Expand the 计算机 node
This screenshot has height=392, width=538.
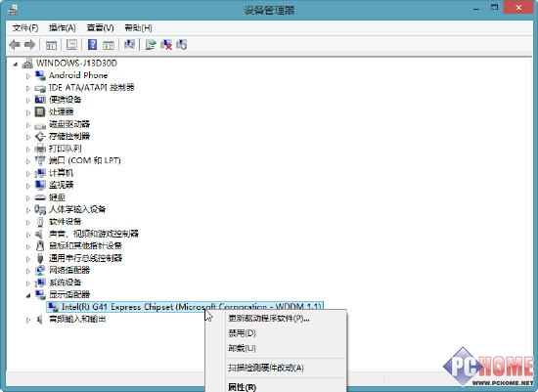pyautogui.click(x=28, y=174)
